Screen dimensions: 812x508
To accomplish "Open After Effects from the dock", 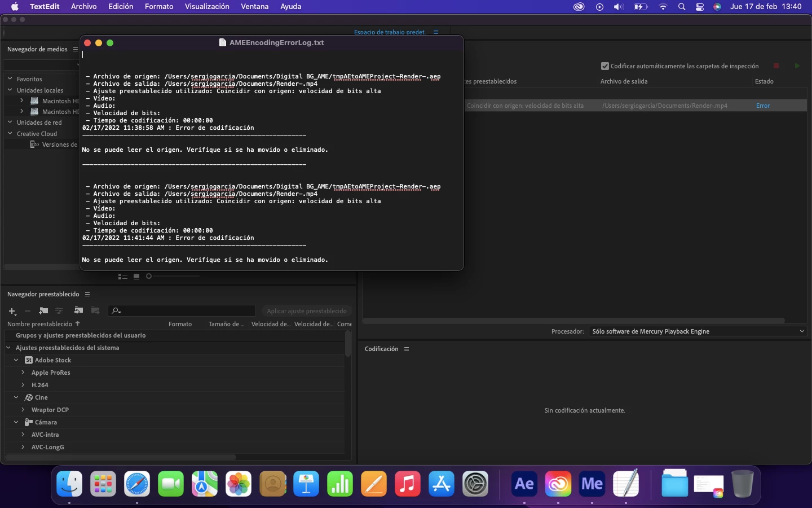I will [x=524, y=484].
